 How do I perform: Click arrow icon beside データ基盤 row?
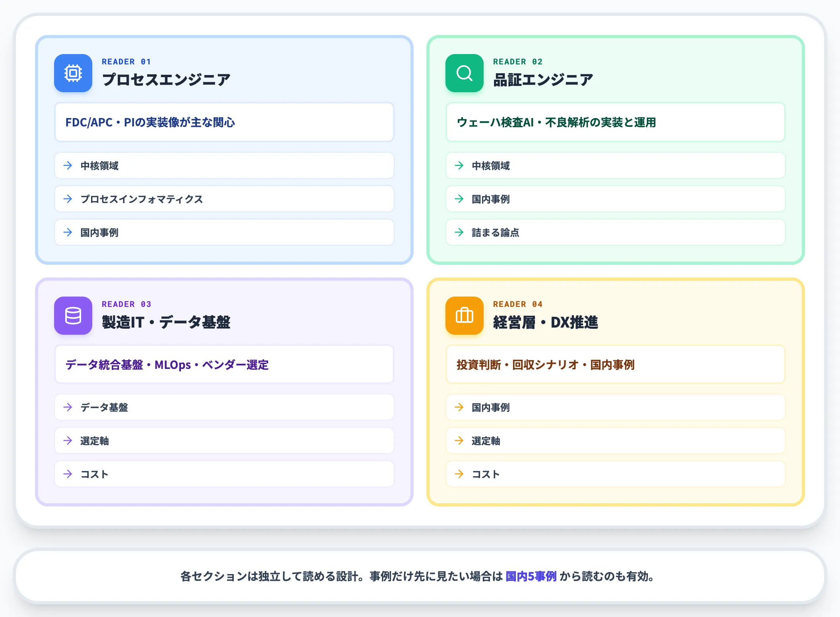tap(68, 407)
